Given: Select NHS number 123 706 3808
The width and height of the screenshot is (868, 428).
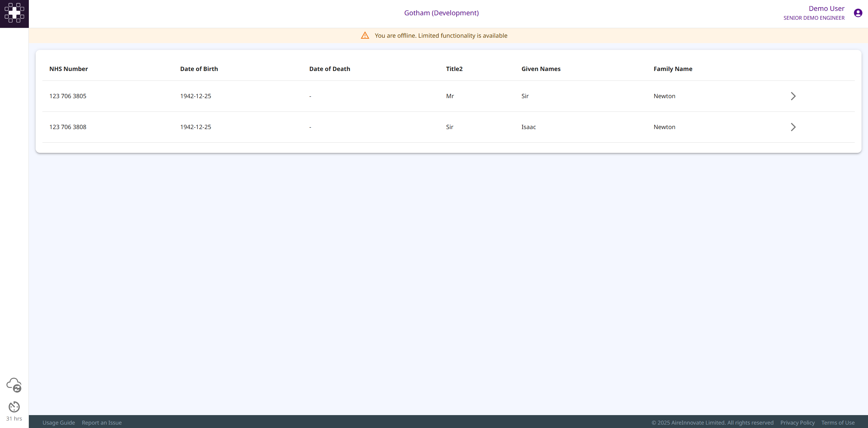Looking at the screenshot, I should tap(68, 127).
